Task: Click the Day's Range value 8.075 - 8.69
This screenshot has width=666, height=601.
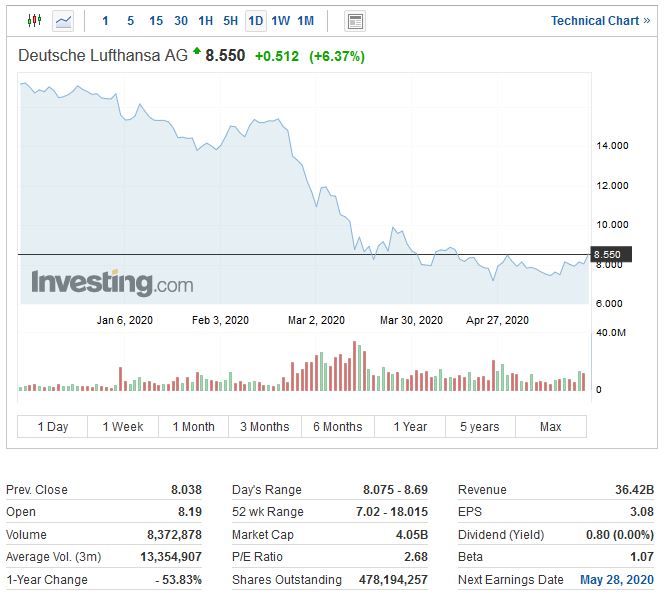Action: (x=395, y=489)
